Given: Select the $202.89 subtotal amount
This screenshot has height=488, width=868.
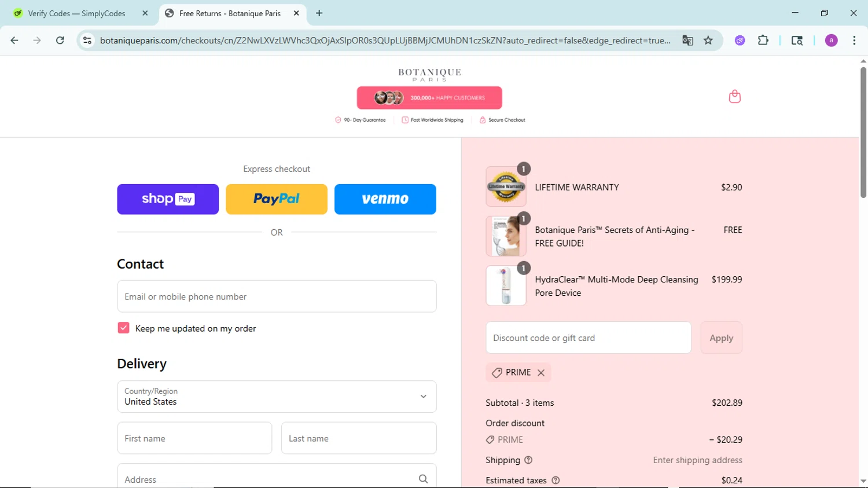Looking at the screenshot, I should [x=727, y=403].
